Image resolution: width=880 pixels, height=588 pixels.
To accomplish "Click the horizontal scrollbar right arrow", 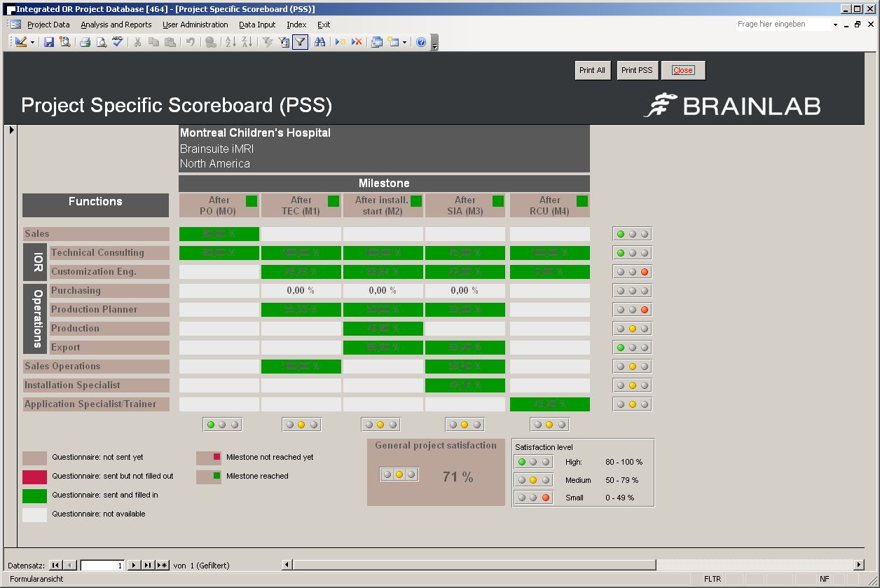I will pyautogui.click(x=859, y=565).
